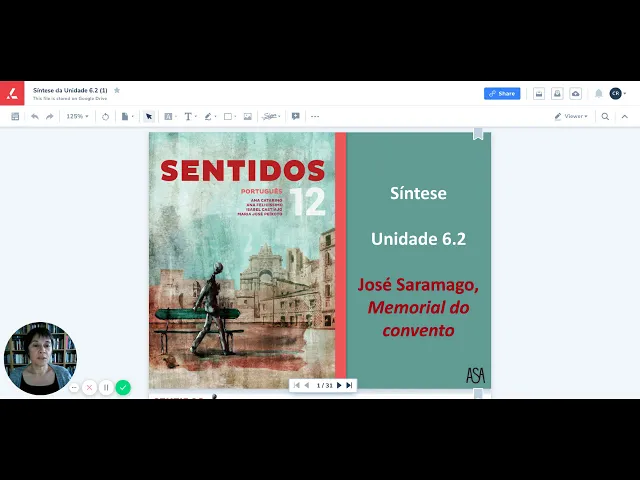Click the file title Síntese da Unidade 6.2 (1)
The height and width of the screenshot is (480, 640).
70,90
